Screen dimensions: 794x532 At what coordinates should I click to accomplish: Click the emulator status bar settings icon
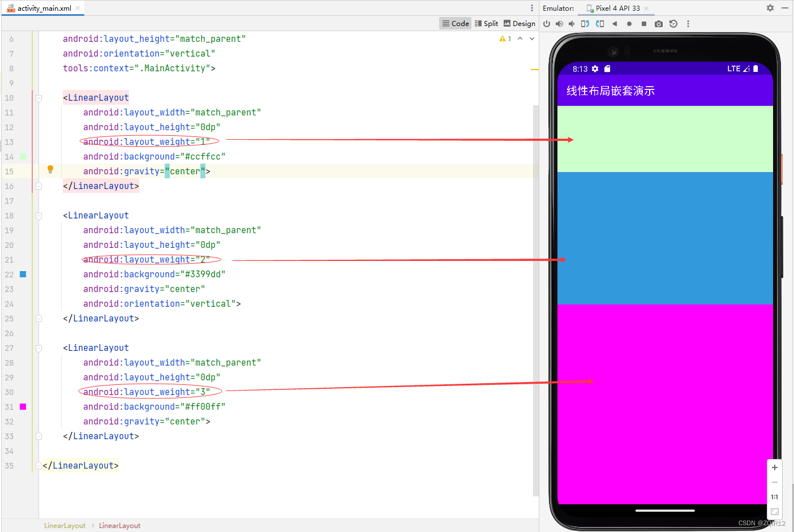pos(595,69)
